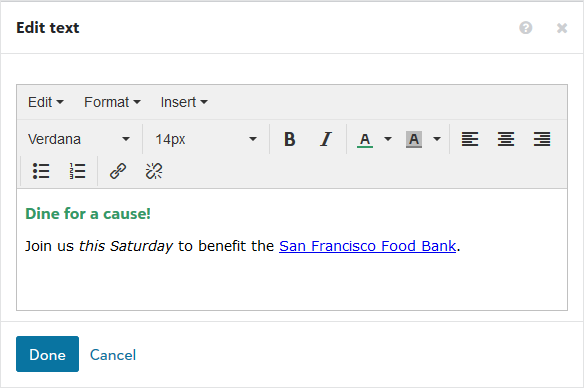Open the Edit menu
Screen dimensions: 584x388
(46, 102)
